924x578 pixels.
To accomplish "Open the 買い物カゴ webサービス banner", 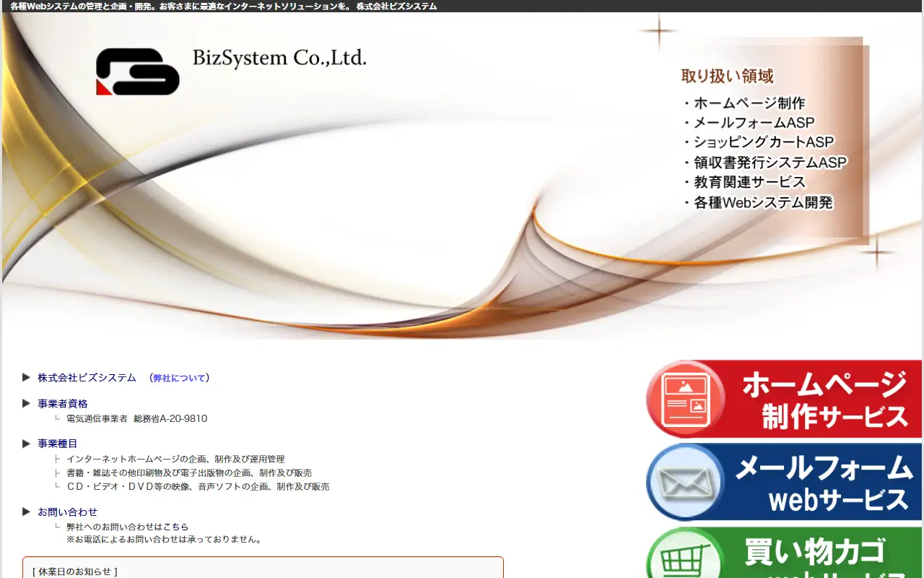I will coord(785,553).
